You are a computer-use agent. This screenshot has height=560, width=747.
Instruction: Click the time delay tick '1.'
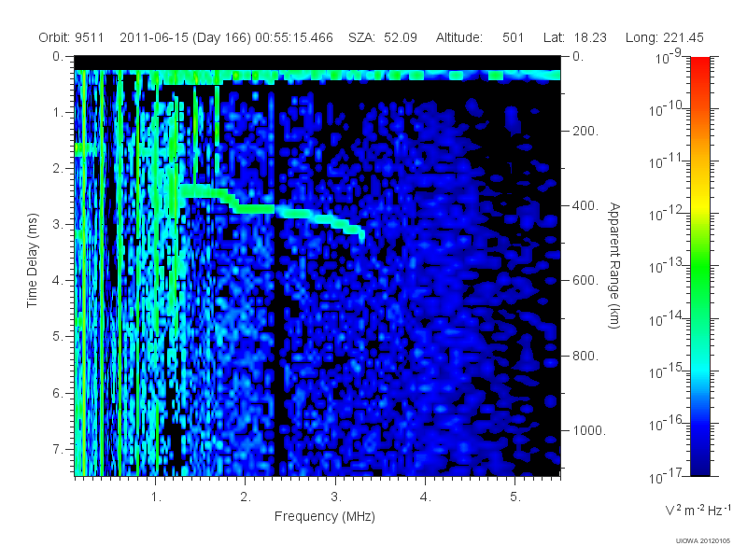click(58, 113)
